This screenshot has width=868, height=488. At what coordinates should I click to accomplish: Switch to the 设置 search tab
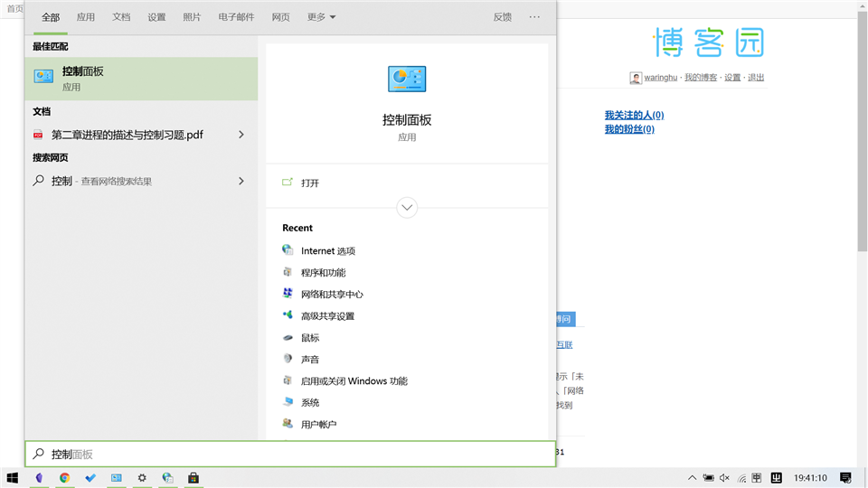[156, 17]
